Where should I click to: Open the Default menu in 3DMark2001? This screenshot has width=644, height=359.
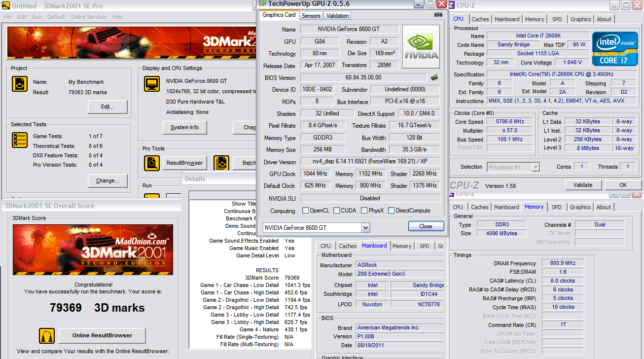point(56,17)
